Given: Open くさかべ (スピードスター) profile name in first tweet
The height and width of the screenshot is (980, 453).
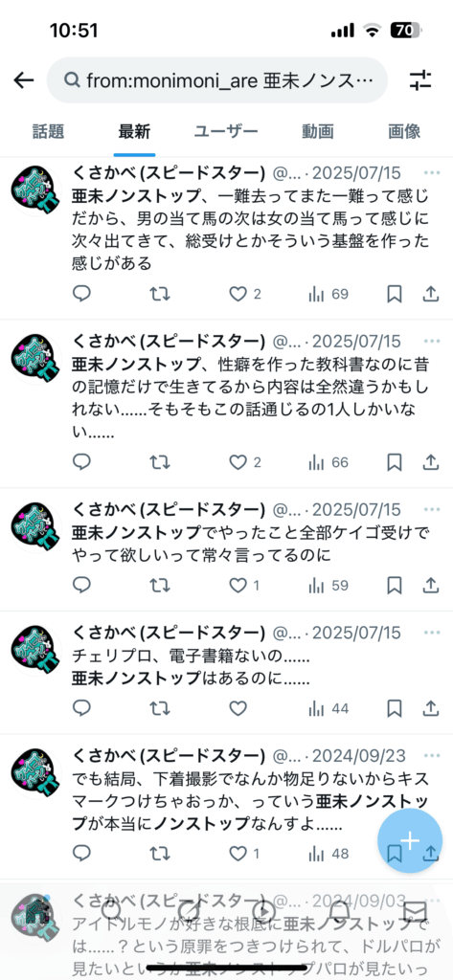Looking at the screenshot, I should coord(169,173).
